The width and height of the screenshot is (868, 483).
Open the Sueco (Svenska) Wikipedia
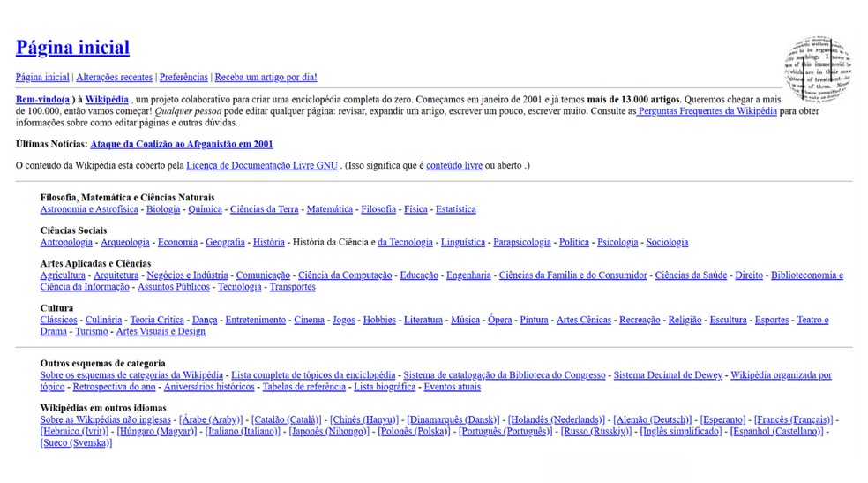click(x=76, y=442)
